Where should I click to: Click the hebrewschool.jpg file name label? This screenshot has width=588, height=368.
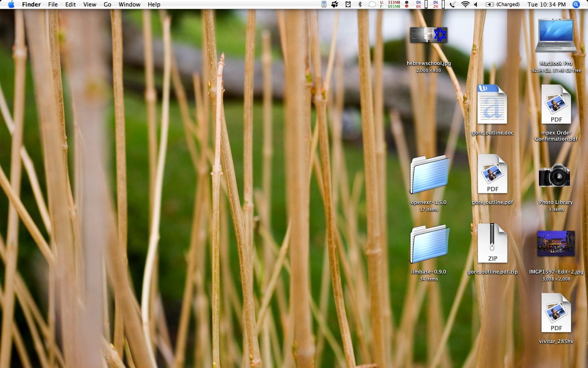(429, 63)
